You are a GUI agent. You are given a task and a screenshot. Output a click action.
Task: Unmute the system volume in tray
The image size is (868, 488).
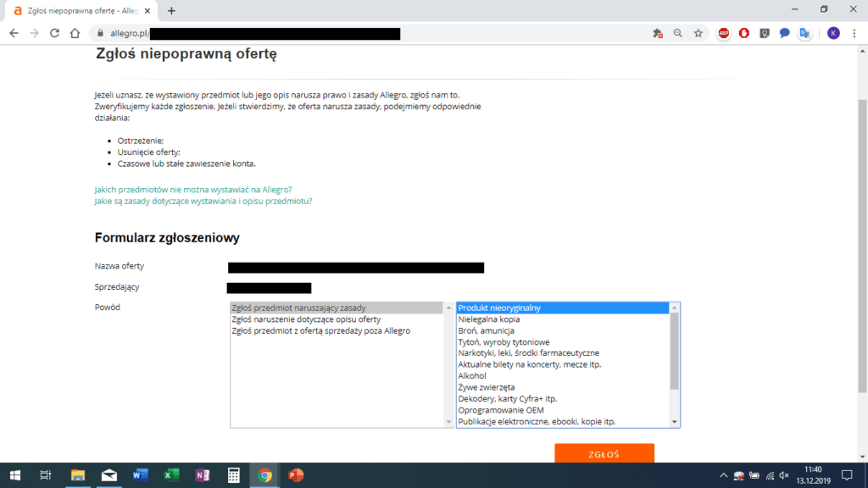784,475
